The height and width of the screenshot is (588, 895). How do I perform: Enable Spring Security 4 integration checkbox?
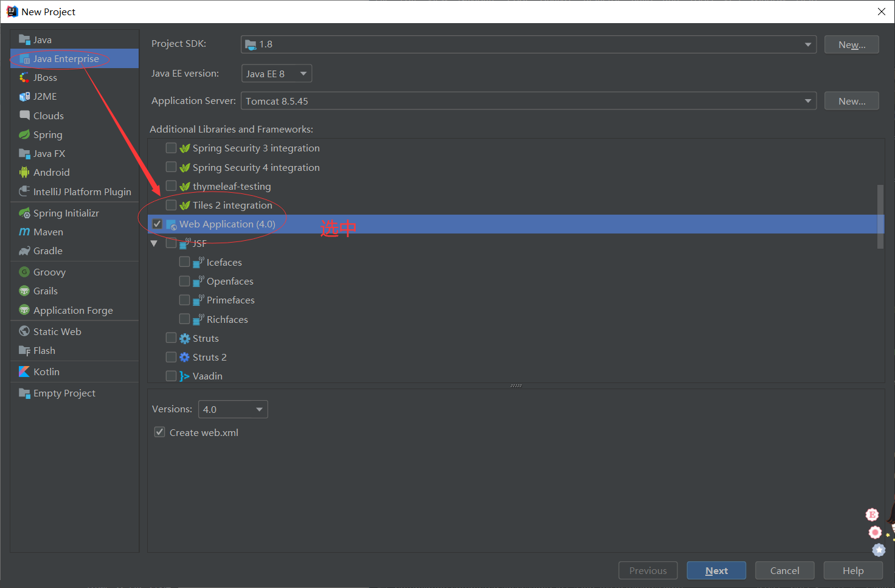click(171, 167)
